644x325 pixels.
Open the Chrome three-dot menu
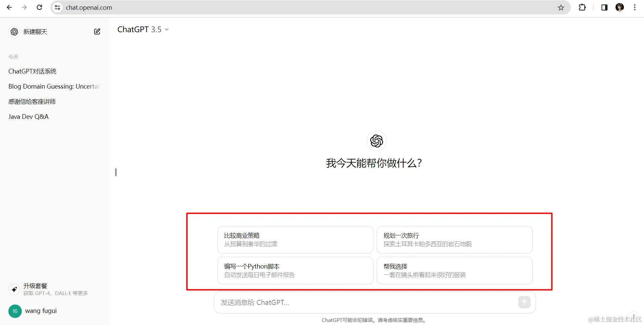tap(635, 7)
